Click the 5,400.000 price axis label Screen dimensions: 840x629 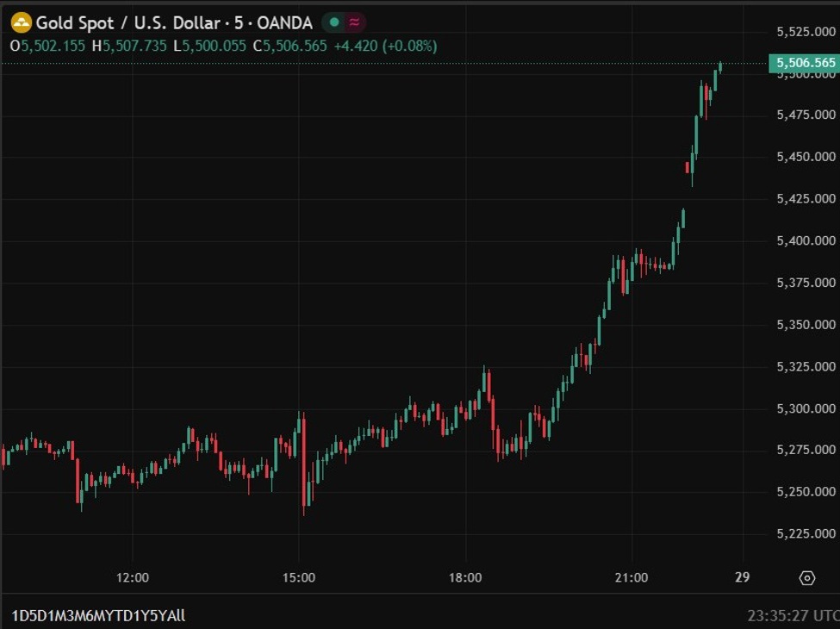[x=806, y=240]
